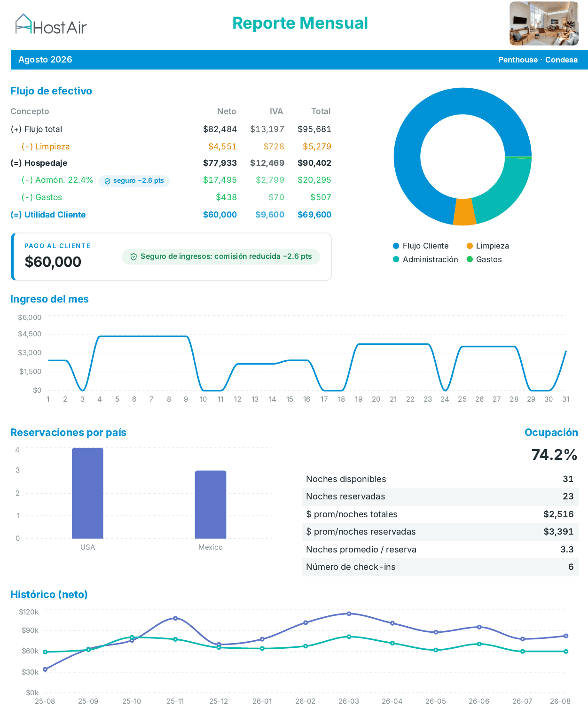Select the Hospedaje total $90,402
This screenshot has width=588, height=707.
pyautogui.click(x=314, y=163)
